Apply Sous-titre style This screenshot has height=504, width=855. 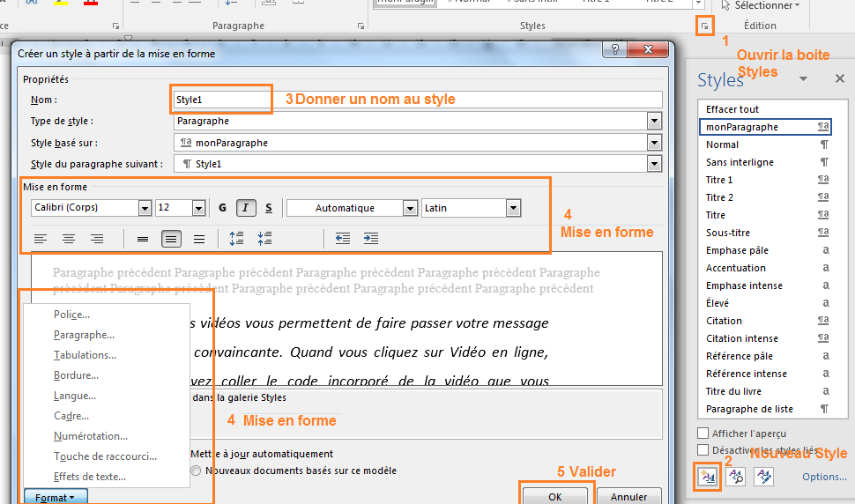point(766,233)
